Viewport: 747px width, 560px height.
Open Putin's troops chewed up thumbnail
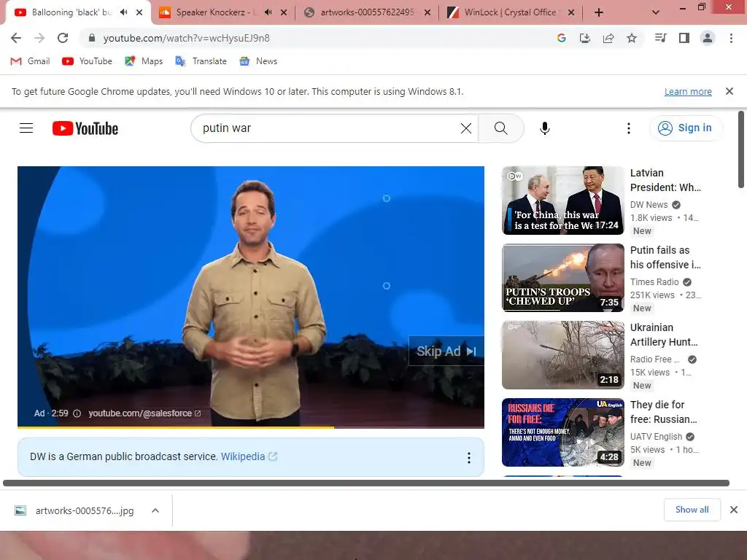pos(563,278)
